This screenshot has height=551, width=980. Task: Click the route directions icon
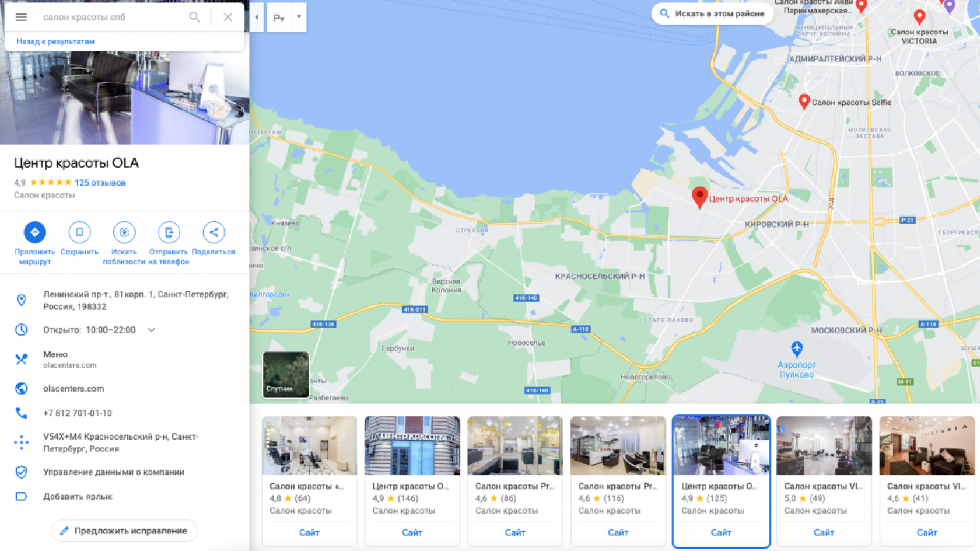[x=34, y=232]
